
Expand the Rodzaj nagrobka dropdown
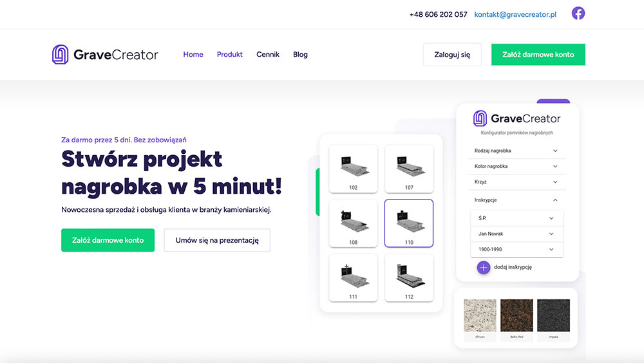tap(516, 151)
